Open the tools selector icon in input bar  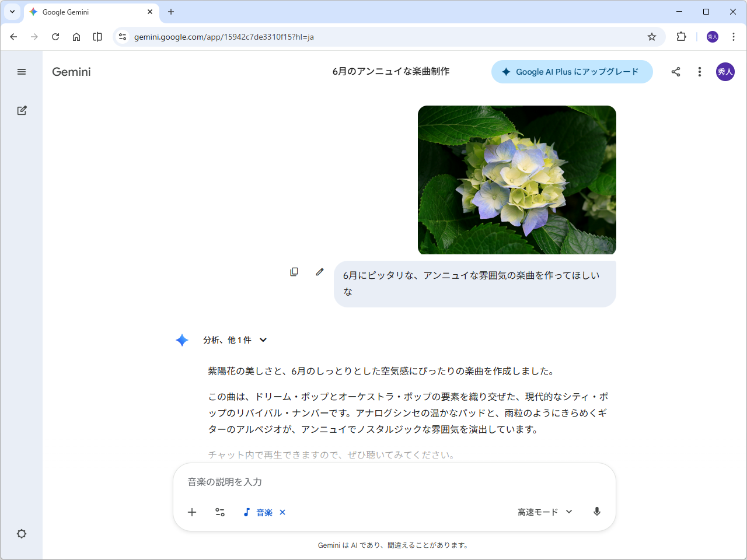pyautogui.click(x=220, y=512)
